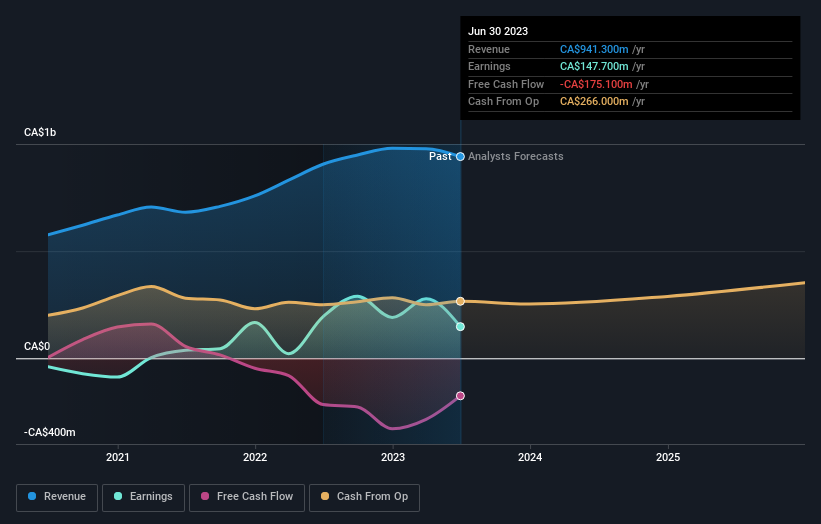Click the Revenue value CA$941.300m
821x524 pixels.
tap(594, 49)
